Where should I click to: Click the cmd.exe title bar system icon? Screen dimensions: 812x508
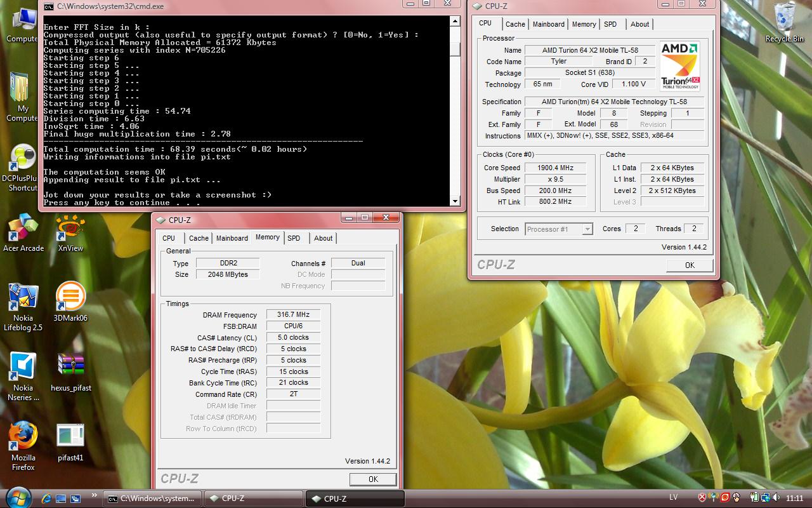click(x=49, y=6)
